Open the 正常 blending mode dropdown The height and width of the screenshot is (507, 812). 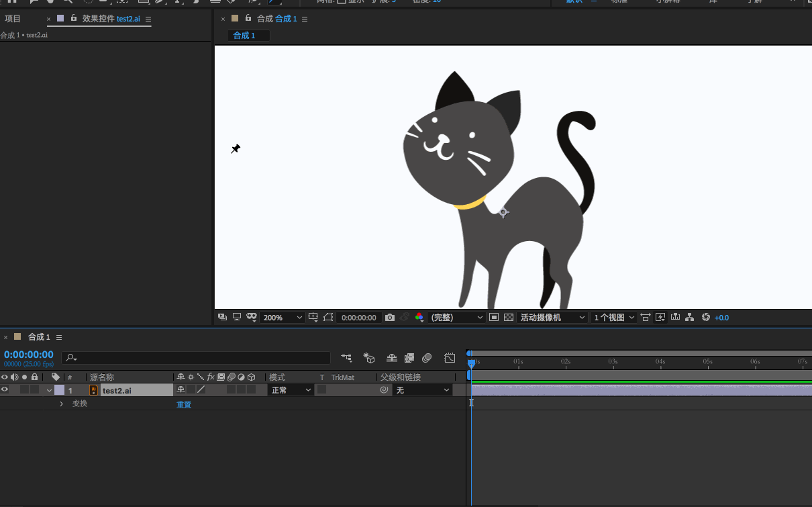pyautogui.click(x=291, y=390)
